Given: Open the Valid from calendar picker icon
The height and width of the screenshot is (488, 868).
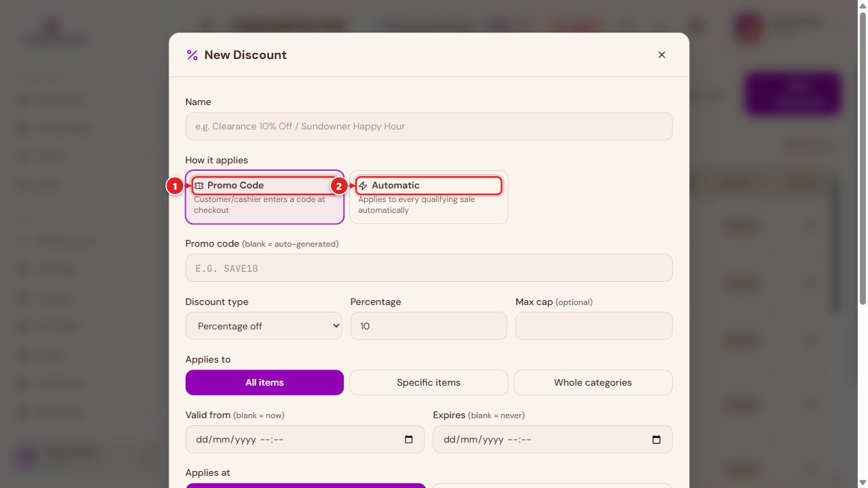Looking at the screenshot, I should [409, 439].
